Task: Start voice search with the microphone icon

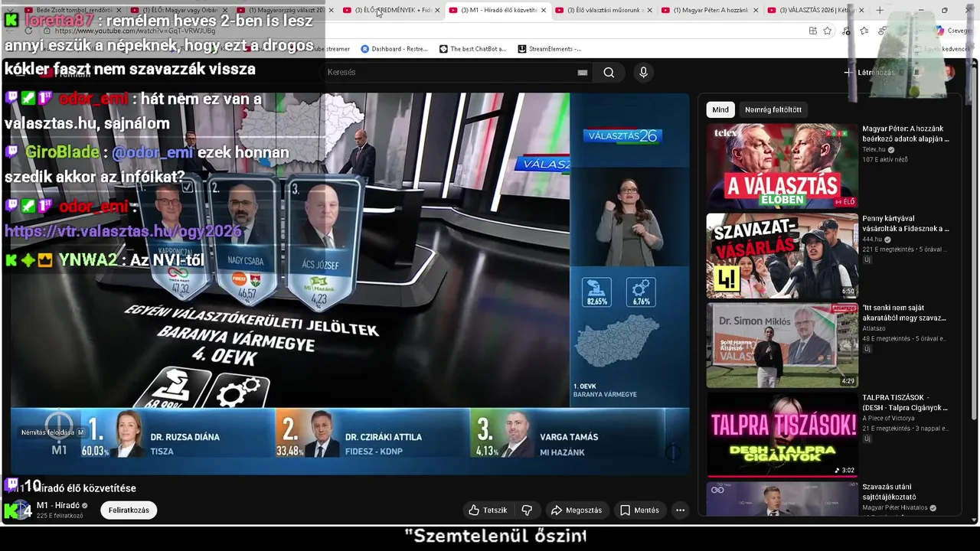Action: (643, 72)
